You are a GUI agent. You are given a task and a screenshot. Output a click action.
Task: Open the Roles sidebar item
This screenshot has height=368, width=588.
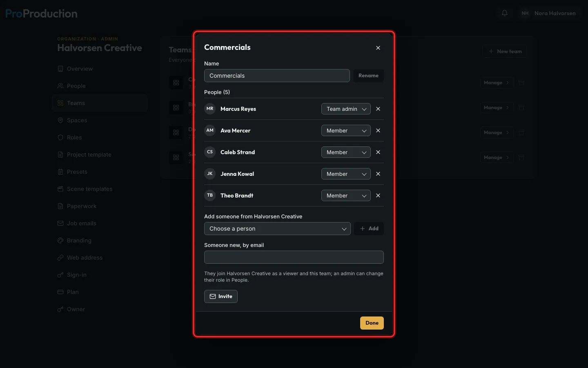pyautogui.click(x=100, y=137)
